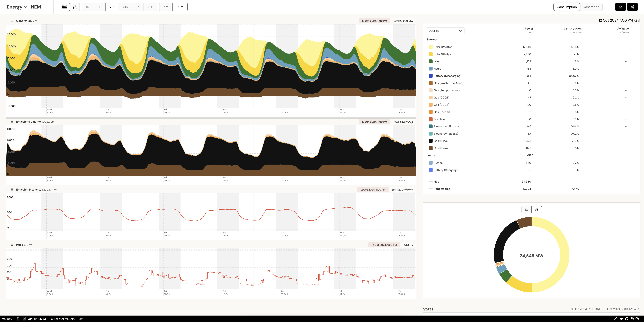Select the donut chart view icon
Image resolution: width=644 pixels, height=322 pixels.
tap(537, 210)
